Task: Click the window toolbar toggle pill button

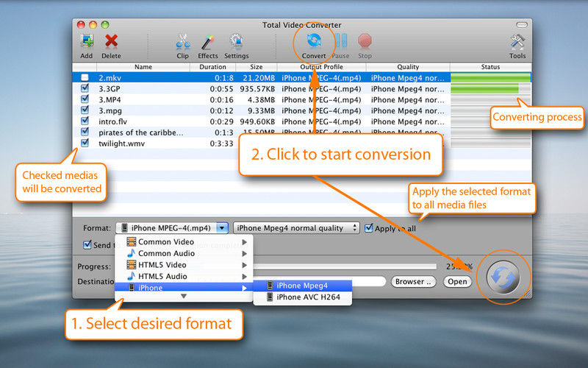Action: (522, 25)
